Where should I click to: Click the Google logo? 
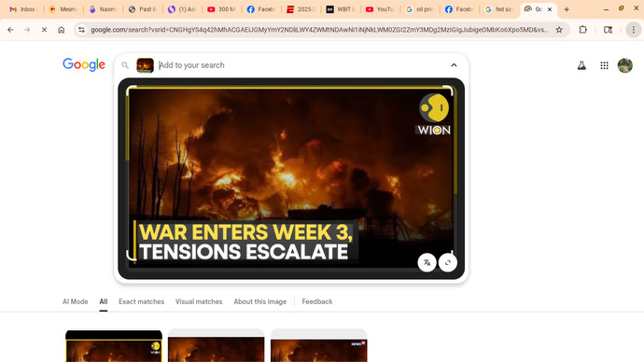tap(84, 65)
